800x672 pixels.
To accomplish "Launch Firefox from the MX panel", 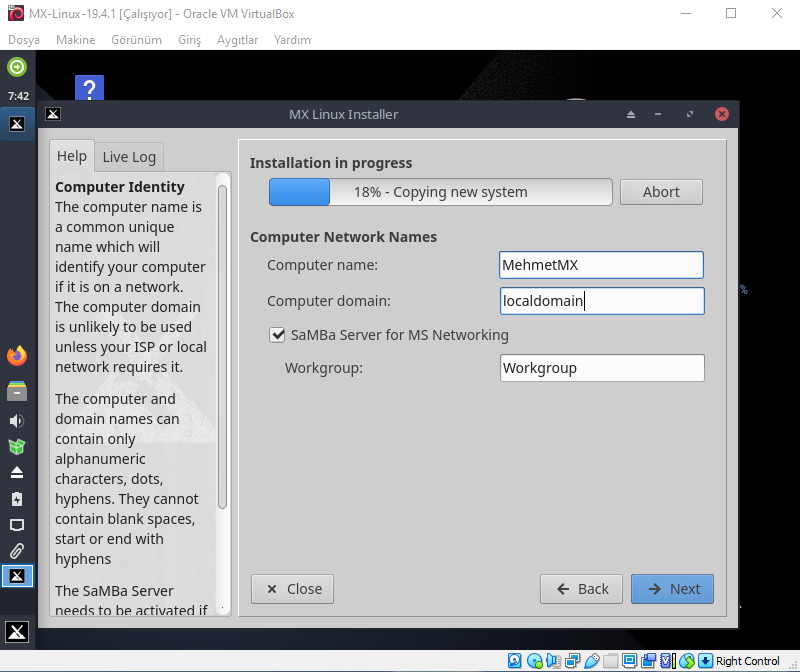I will [x=17, y=356].
